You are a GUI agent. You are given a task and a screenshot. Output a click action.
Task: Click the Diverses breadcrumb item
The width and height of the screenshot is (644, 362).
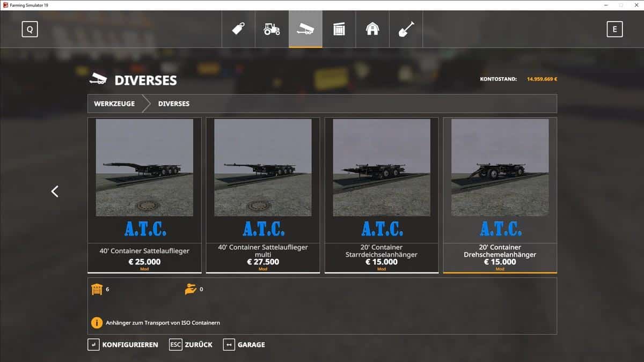pyautogui.click(x=173, y=104)
